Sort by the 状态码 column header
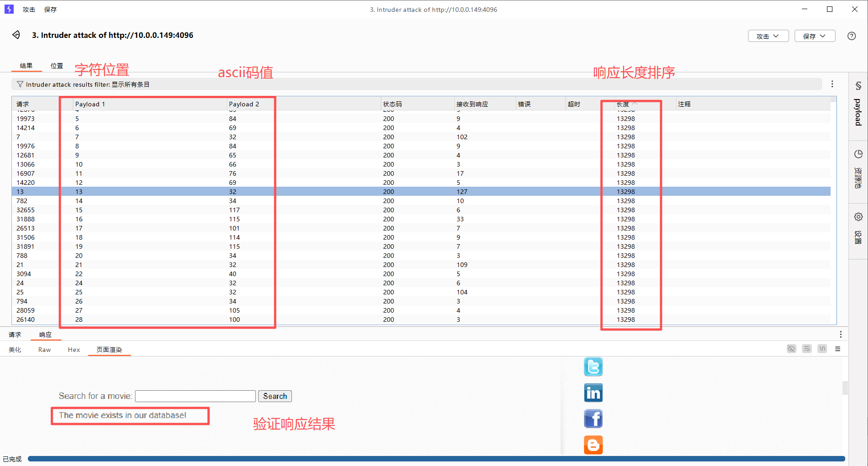Screen dimensions: 868x466 [x=417, y=104]
